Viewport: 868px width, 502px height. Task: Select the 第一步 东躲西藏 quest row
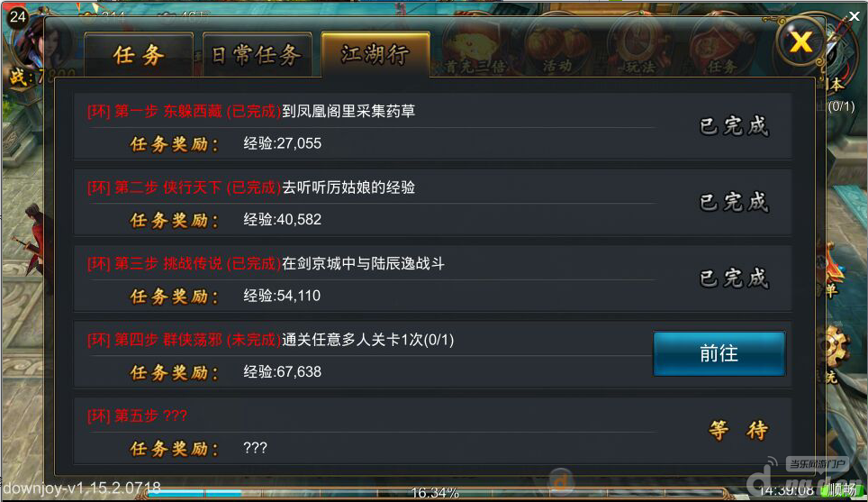point(432,127)
